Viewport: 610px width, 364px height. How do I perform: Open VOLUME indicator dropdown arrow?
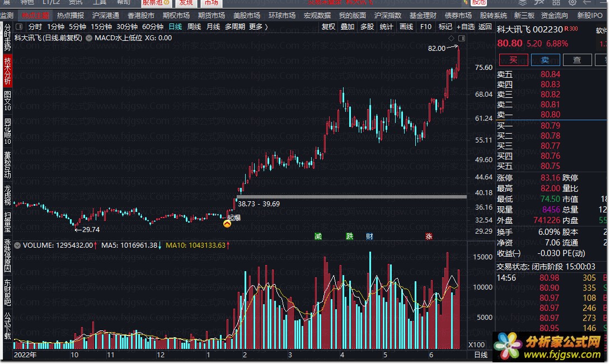point(17,245)
